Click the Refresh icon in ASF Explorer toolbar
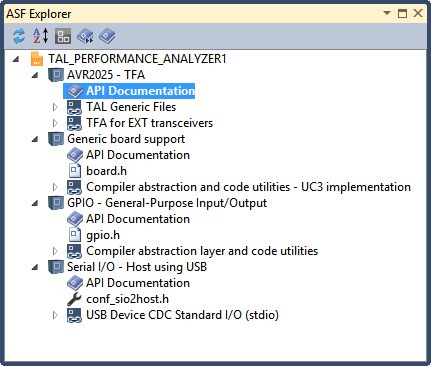Image resolution: width=431 pixels, height=366 pixels. [x=19, y=36]
